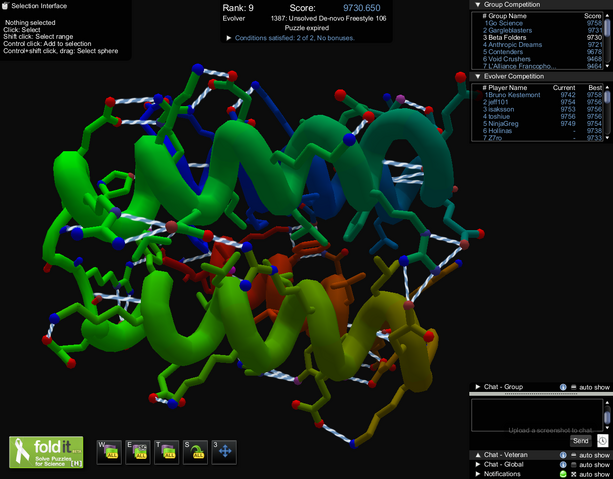The height and width of the screenshot is (479, 613).
Task: Select player isaksson in Evolver list
Action: click(542, 109)
